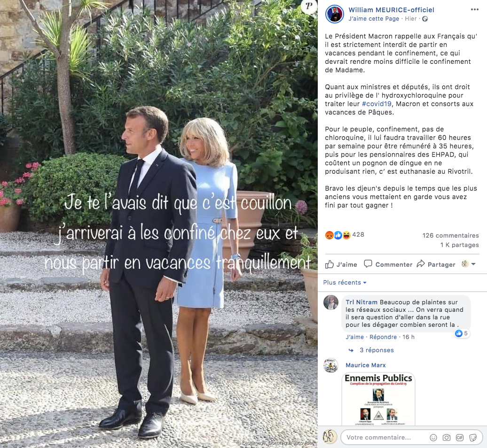Toggle J'aime on the post
Viewport: 487px width, 448px height.
pyautogui.click(x=341, y=264)
